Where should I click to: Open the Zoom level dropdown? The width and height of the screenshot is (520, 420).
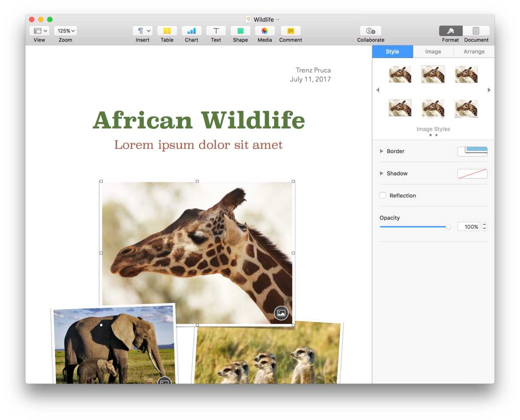click(x=65, y=31)
